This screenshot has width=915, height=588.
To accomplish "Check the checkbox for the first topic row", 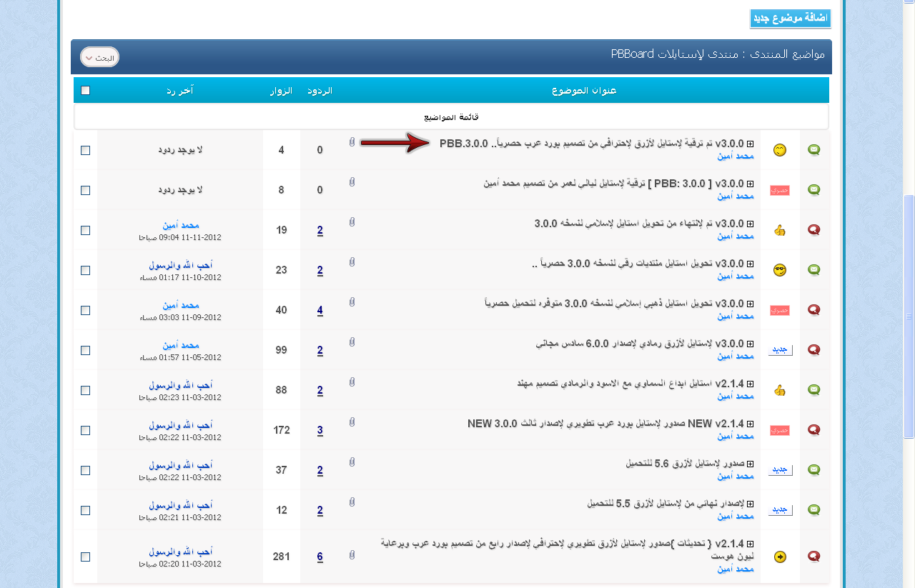I will (86, 150).
